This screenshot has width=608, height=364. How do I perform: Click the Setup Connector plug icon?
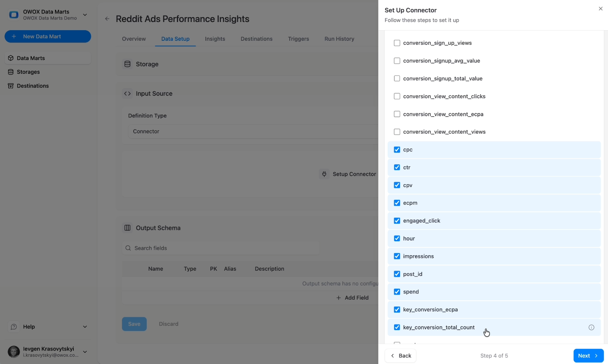click(x=324, y=174)
